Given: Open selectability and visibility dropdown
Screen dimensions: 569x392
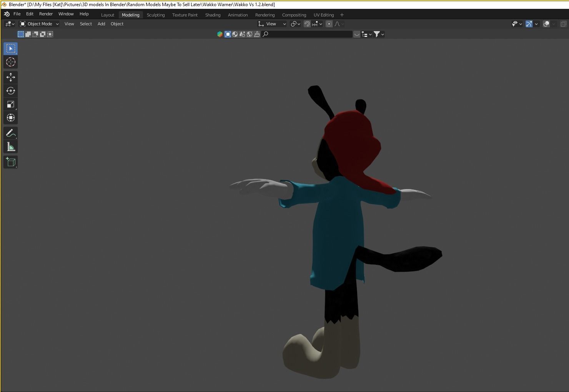Looking at the screenshot, I should (517, 24).
